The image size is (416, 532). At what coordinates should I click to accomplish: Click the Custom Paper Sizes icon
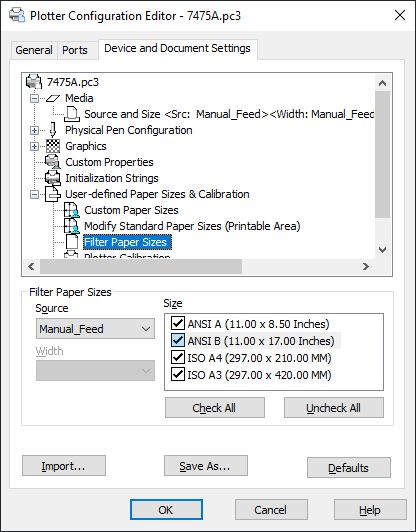pyautogui.click(x=72, y=210)
